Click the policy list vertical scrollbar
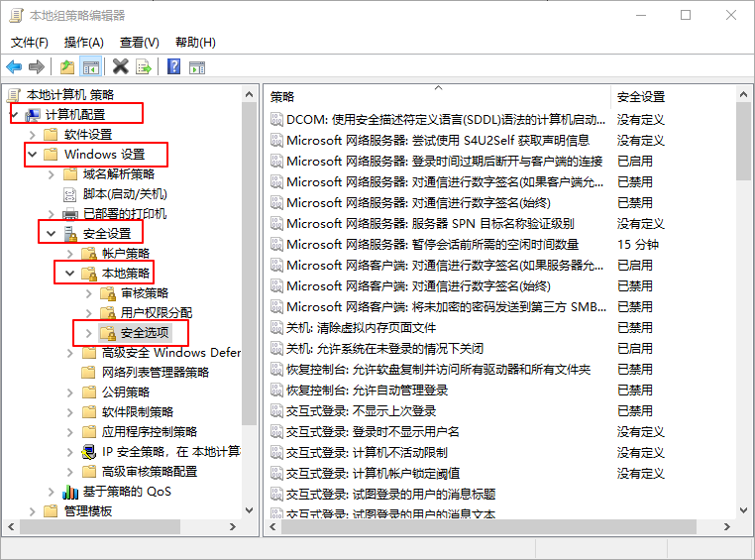The height and width of the screenshot is (560, 755). point(744,297)
